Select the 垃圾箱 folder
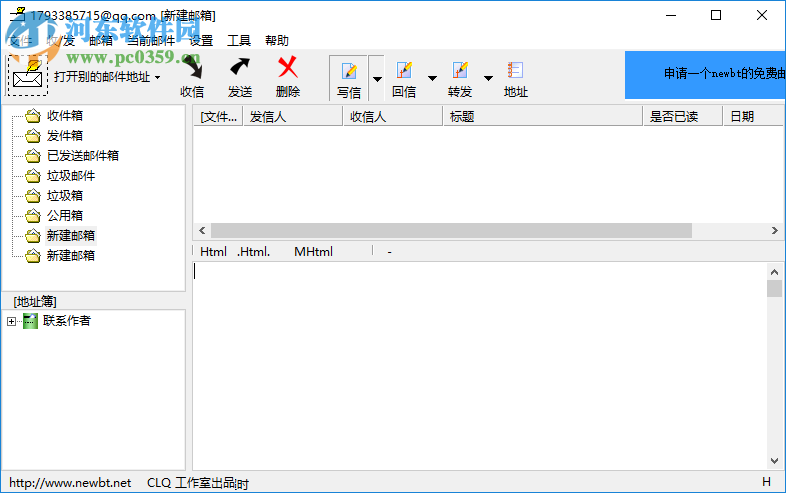Viewport: 786px width, 493px height. tap(65, 196)
